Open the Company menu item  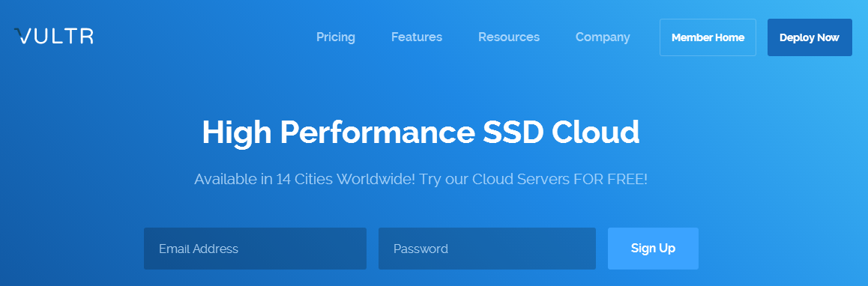[x=603, y=37]
